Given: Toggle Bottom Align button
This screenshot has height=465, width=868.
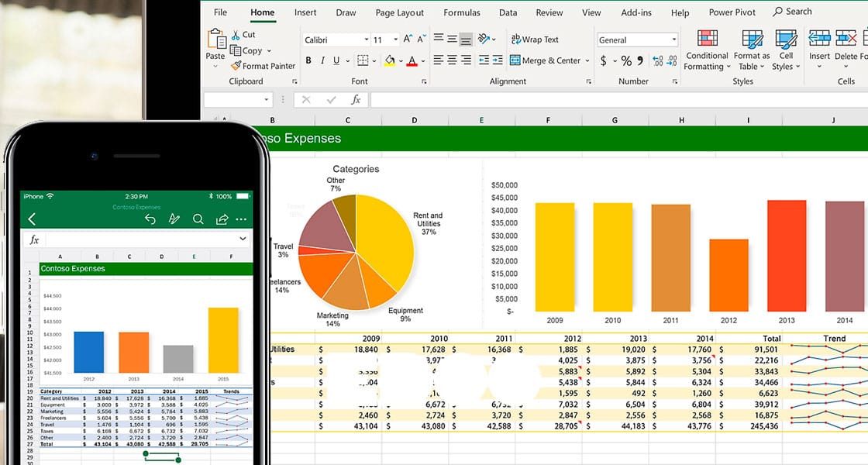Looking at the screenshot, I should tap(466, 40).
